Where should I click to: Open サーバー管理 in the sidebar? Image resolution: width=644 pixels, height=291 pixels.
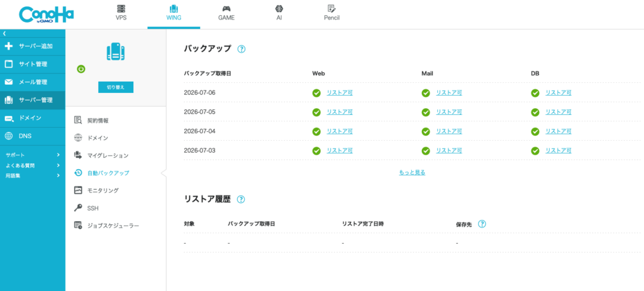33,100
